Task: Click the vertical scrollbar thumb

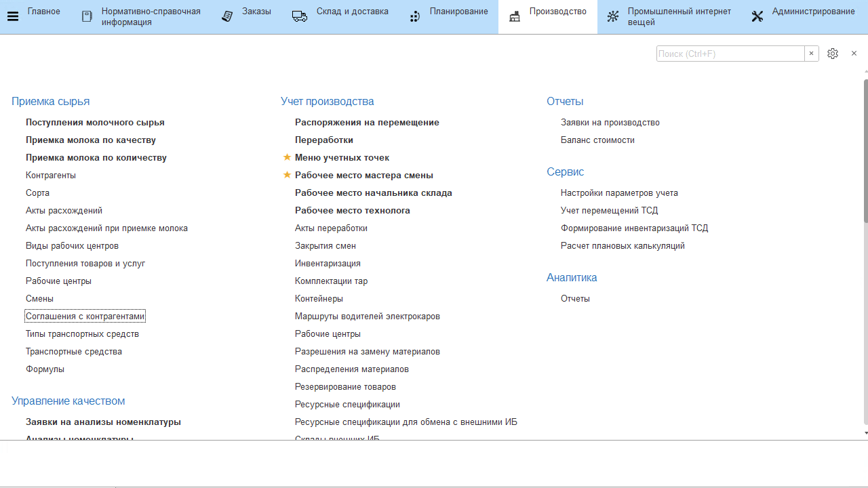Action: point(865,149)
